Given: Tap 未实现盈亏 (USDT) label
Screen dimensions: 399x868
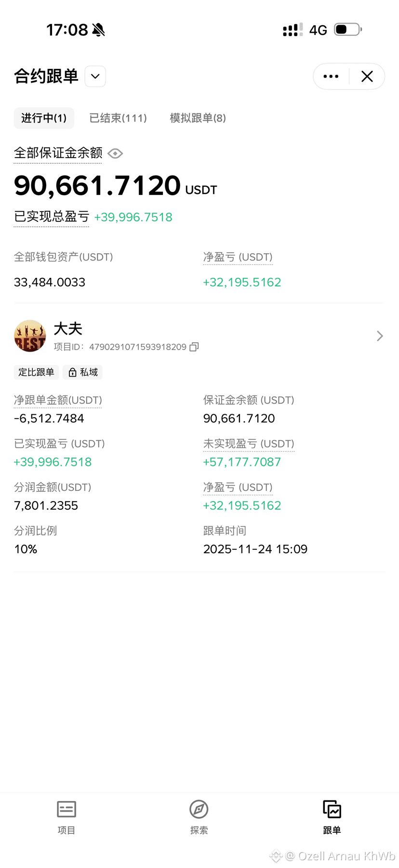Looking at the screenshot, I should (x=249, y=444).
